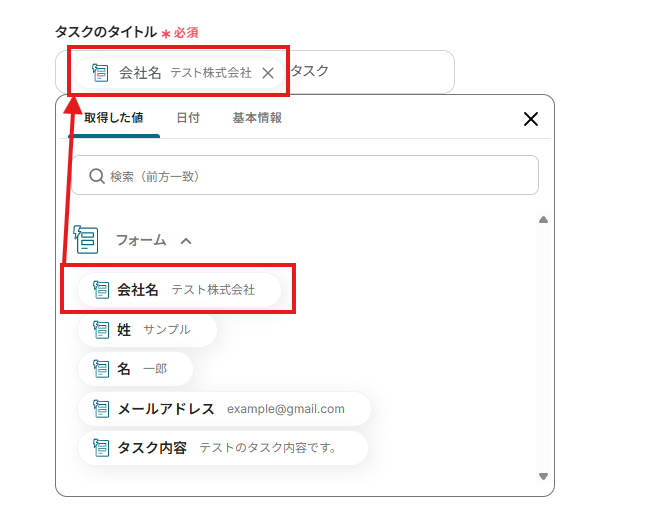Click the form icon beside 名 一郎
Viewport: 650px width, 513px height.
pyautogui.click(x=101, y=369)
